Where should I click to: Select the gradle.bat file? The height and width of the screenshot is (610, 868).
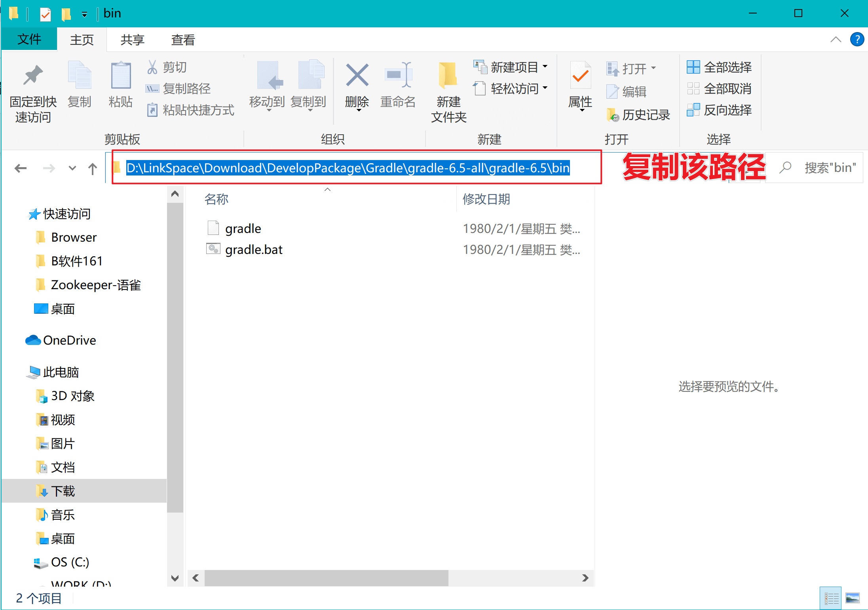[x=253, y=250]
